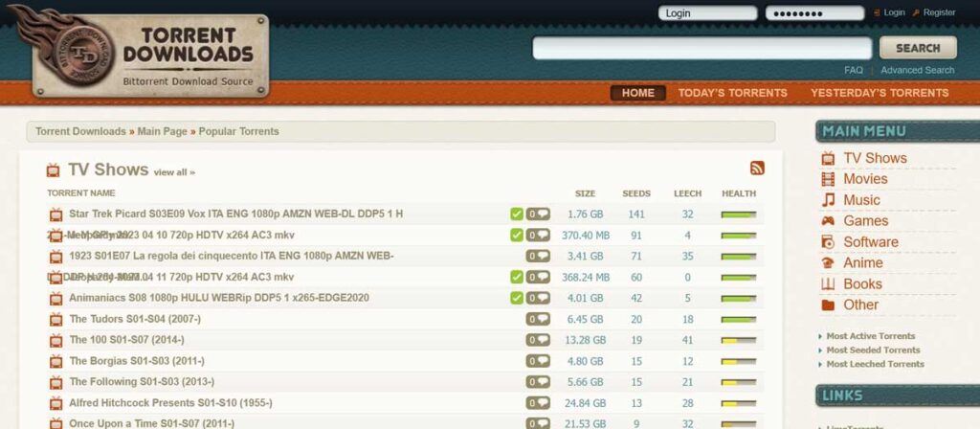Image resolution: width=980 pixels, height=429 pixels.
Task: Focus the password field
Action: 815,13
